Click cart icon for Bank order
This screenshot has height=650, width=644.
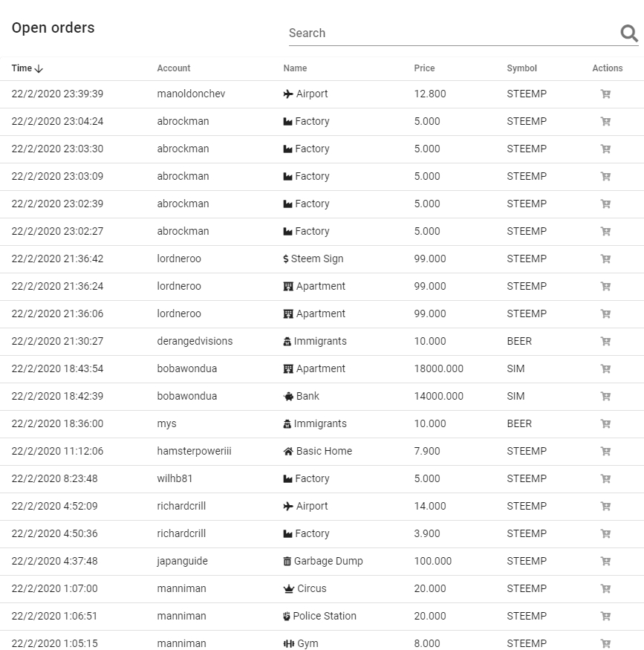pos(605,396)
